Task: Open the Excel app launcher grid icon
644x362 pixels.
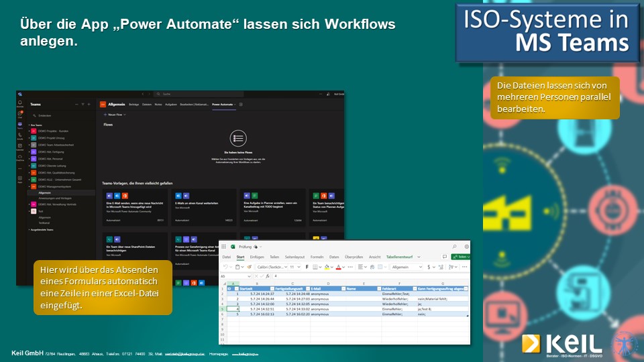Action: [x=224, y=247]
